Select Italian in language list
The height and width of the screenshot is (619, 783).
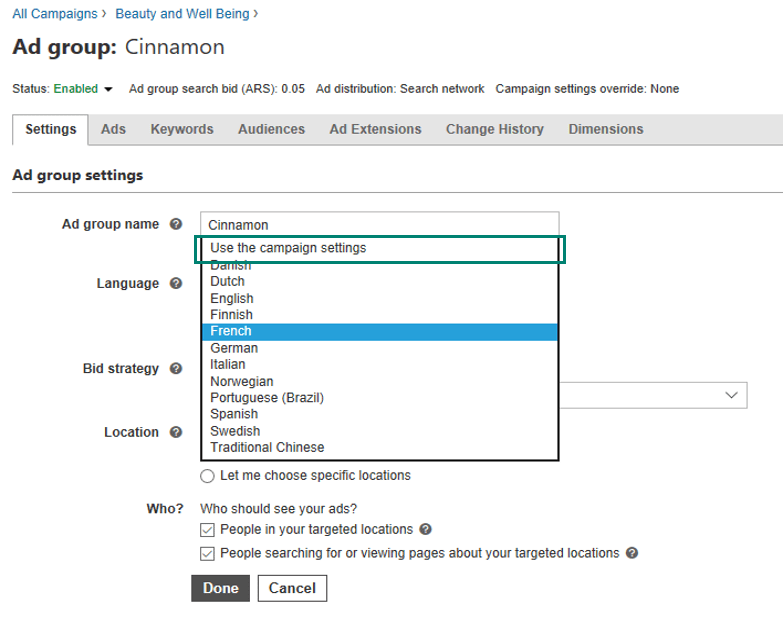pos(380,365)
